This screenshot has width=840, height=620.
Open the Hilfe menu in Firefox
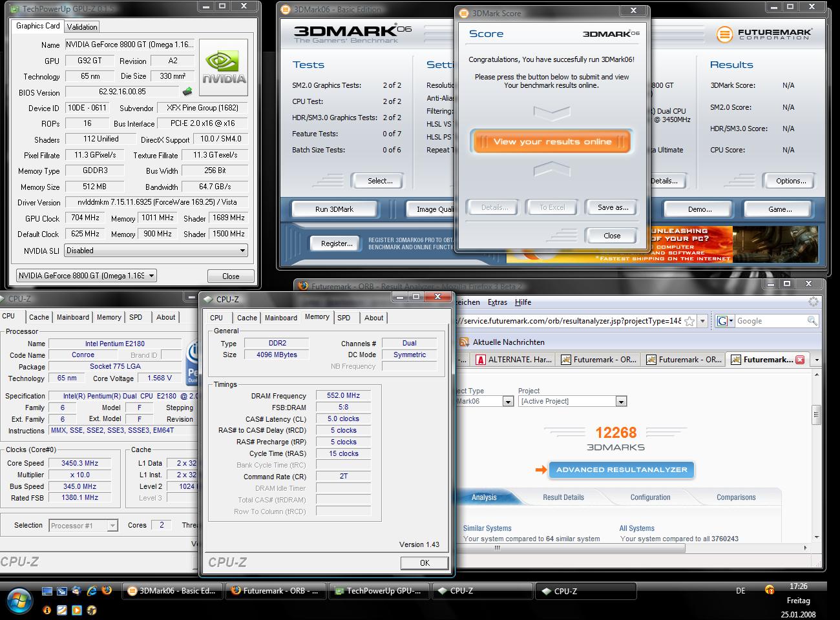(x=523, y=302)
